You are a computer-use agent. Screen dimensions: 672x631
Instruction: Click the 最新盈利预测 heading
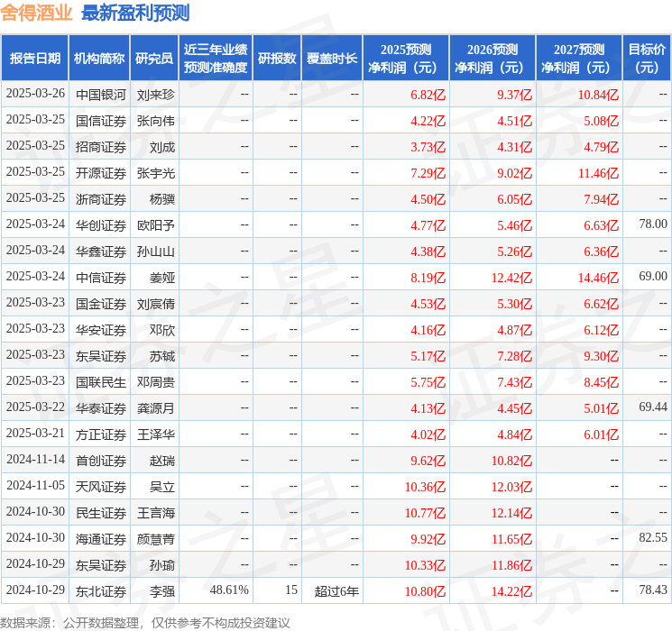(135, 13)
